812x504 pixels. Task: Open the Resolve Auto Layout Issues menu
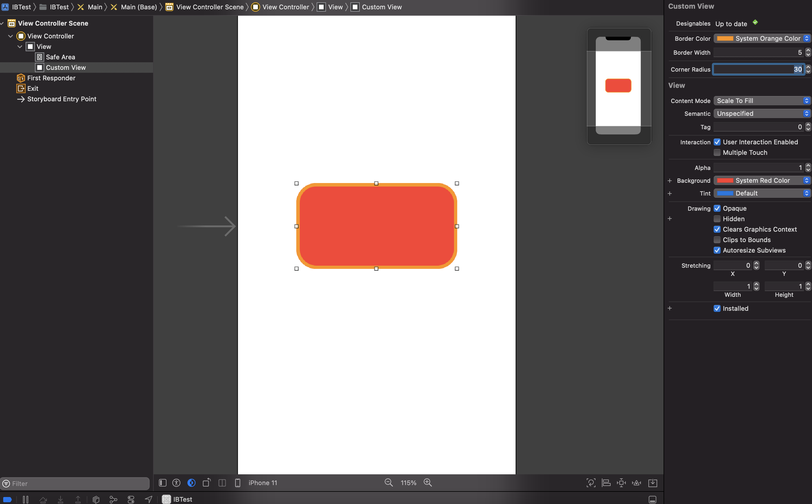[x=636, y=483]
